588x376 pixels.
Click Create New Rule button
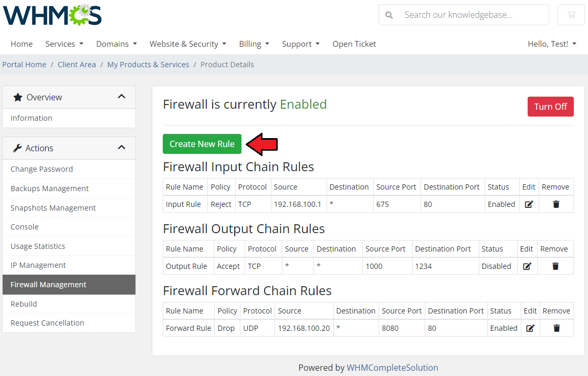pos(202,144)
